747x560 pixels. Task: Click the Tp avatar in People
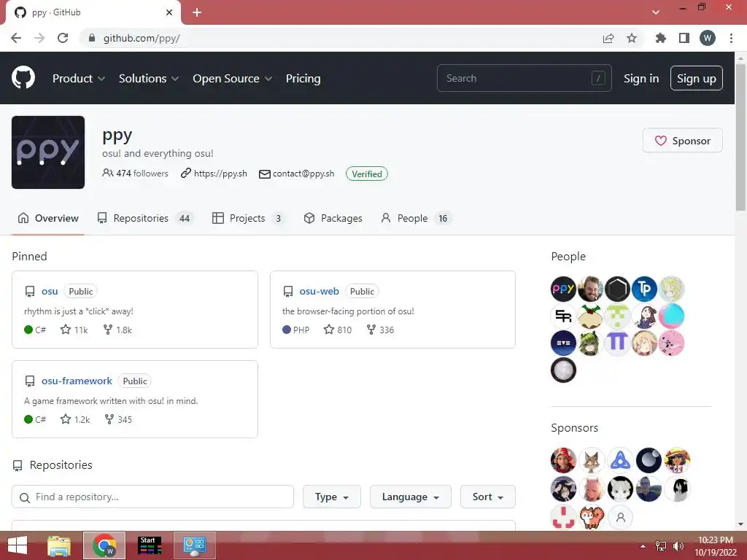pos(645,289)
